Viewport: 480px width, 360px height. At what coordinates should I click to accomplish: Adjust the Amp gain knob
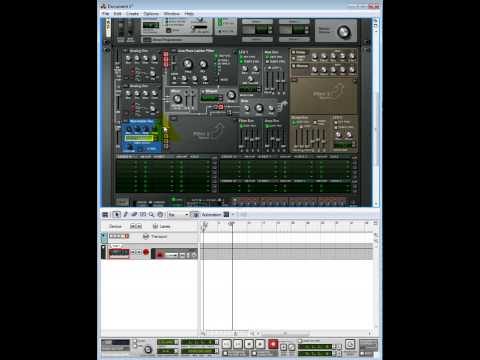click(x=259, y=108)
